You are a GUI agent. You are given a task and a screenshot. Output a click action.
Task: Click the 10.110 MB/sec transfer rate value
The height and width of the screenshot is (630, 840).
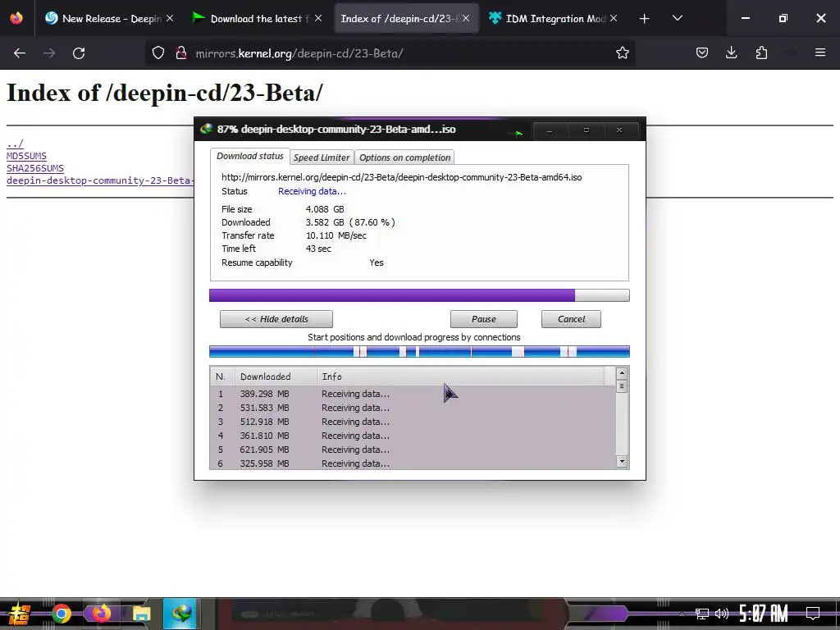click(336, 235)
